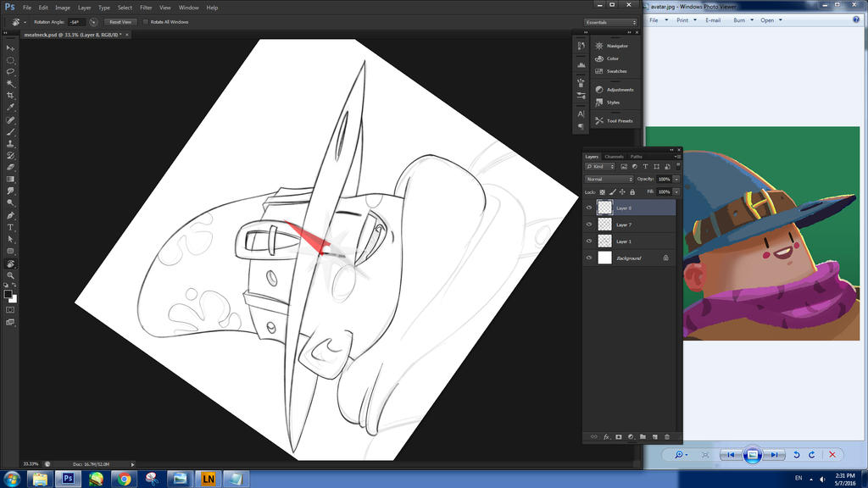Hide Layer 1 visibility eye
The image size is (868, 488).
pos(589,241)
